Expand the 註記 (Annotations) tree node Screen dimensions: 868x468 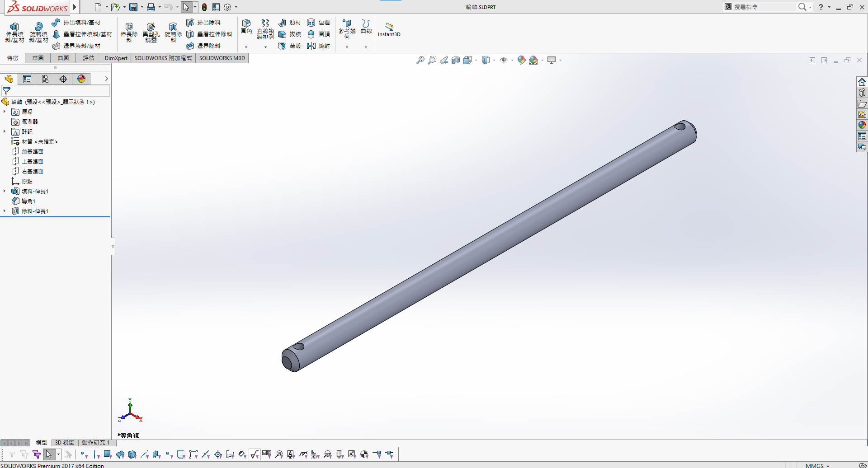click(x=5, y=131)
